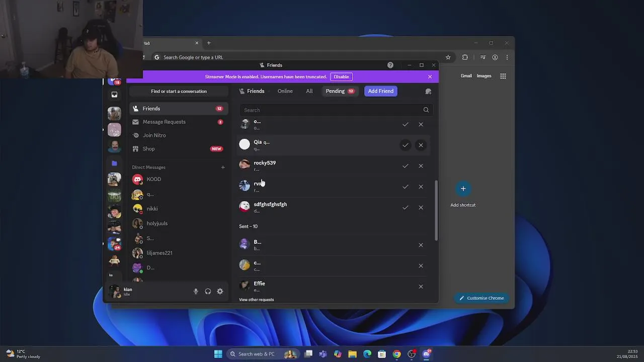Accept the request in the o... row
Image resolution: width=644 pixels, height=362 pixels.
click(x=405, y=124)
